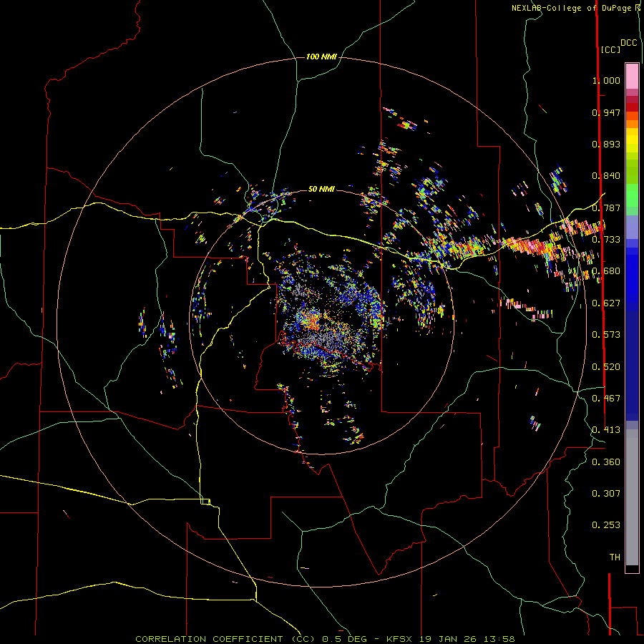Click the gray segment of the color bar
This screenshot has width=644, height=644.
[x=632, y=497]
